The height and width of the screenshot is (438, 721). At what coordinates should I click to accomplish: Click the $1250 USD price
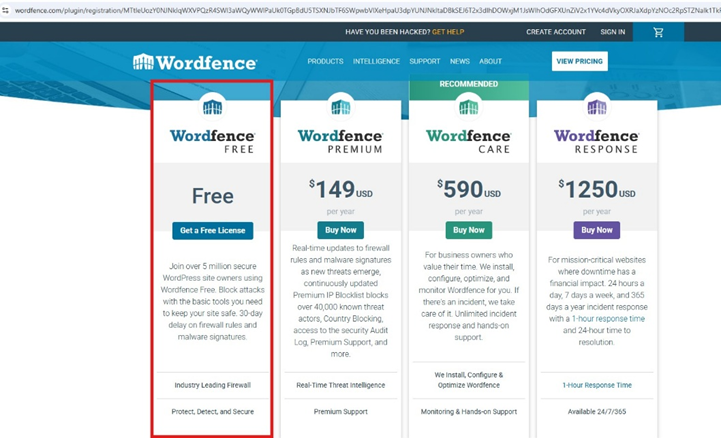point(597,189)
